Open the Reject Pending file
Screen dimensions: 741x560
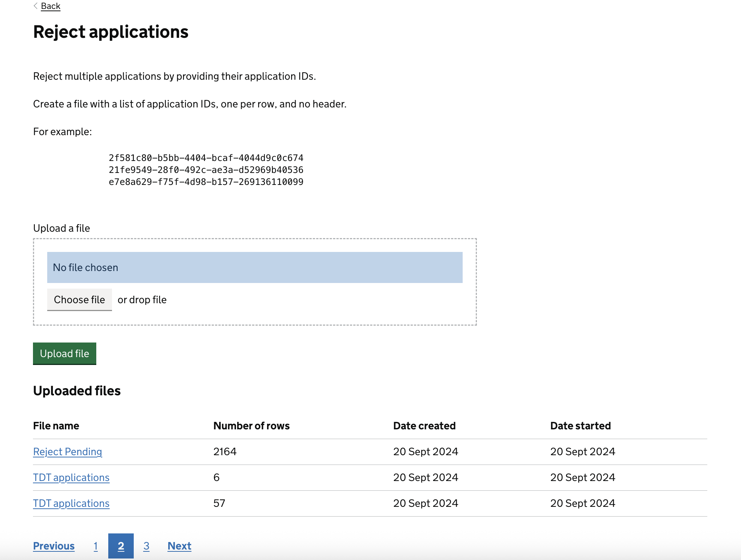pos(67,452)
